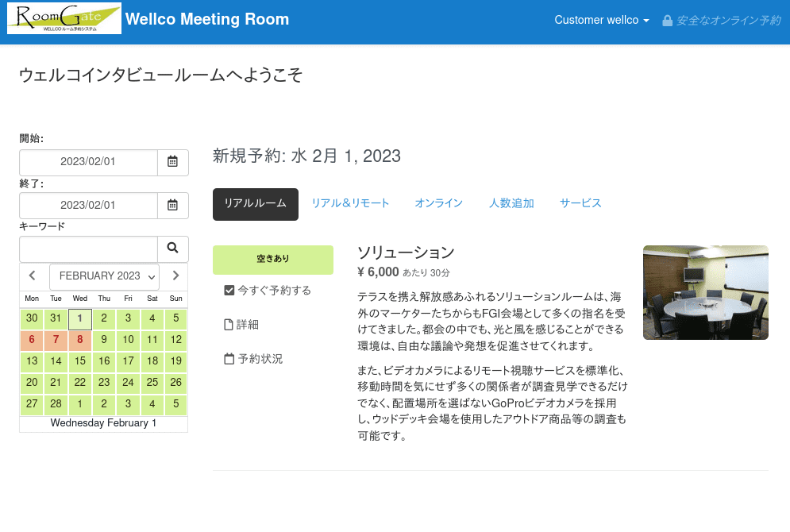Click the RoomGate logo
The image size is (790, 532).
pyautogui.click(x=64, y=19)
